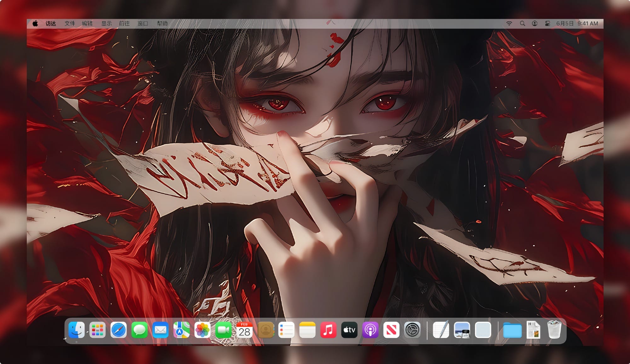The height and width of the screenshot is (364, 630).
Task: Launch FaceTime from the dock
Action: [223, 330]
